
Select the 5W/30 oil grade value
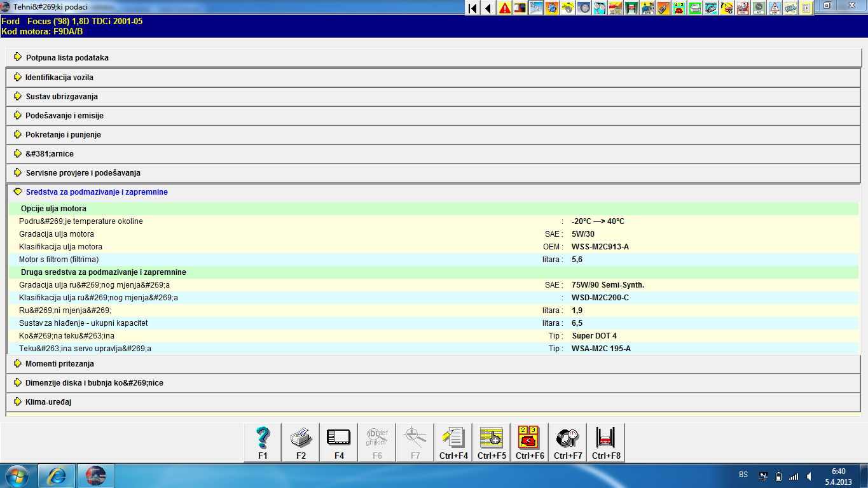(x=583, y=234)
